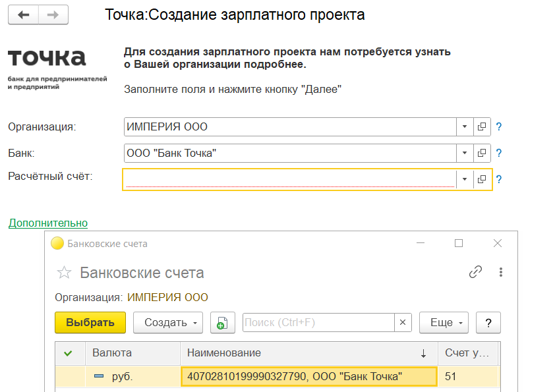Open the Еще menu
This screenshot has width=555, height=392.
[444, 323]
